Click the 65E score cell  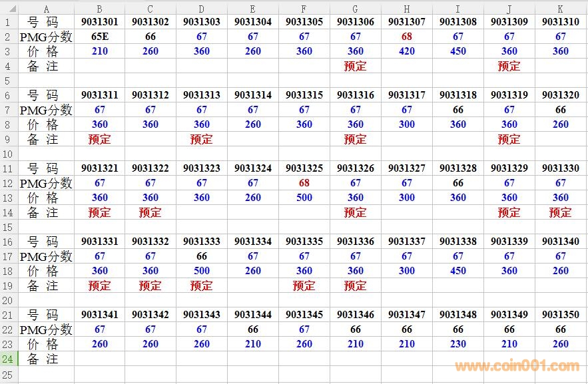click(99, 37)
